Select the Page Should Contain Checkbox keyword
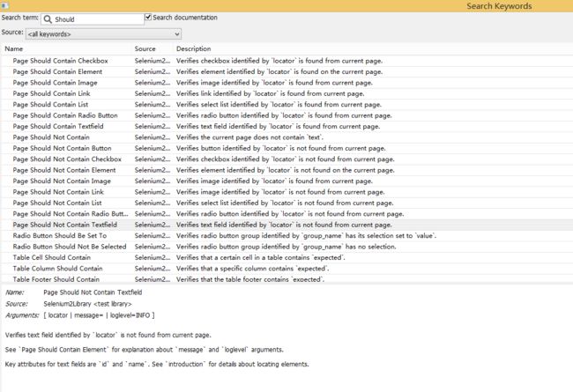The width and height of the screenshot is (573, 392). pyautogui.click(x=60, y=61)
